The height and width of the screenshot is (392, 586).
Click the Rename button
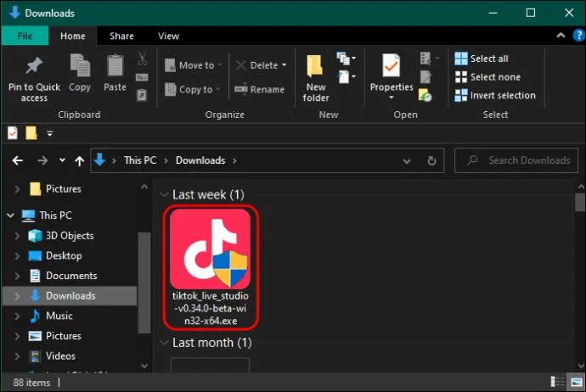259,90
